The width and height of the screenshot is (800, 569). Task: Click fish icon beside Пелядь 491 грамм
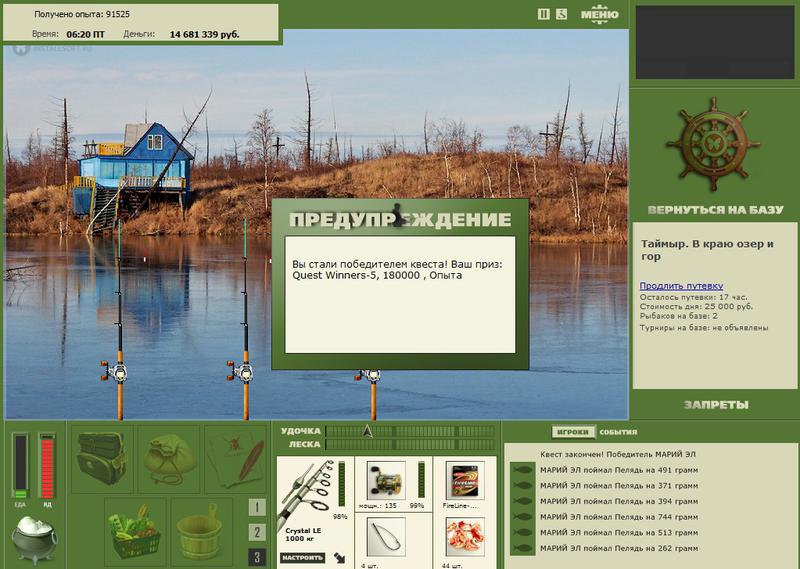pos(522,470)
